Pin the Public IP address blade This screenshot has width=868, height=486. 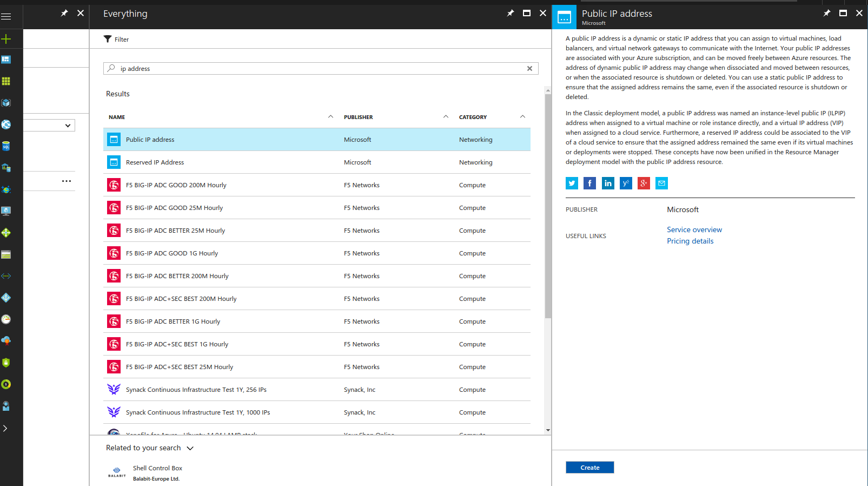click(x=827, y=13)
